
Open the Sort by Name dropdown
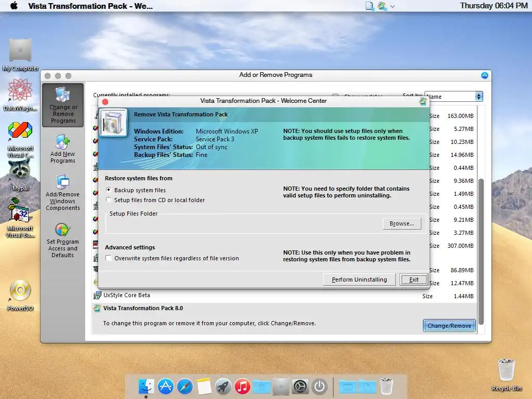[x=454, y=97]
